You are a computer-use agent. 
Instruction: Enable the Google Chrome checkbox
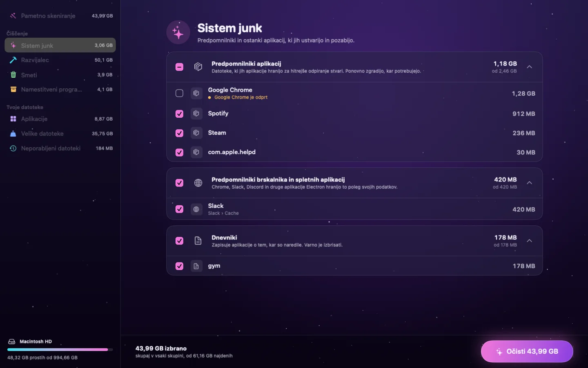tap(179, 93)
